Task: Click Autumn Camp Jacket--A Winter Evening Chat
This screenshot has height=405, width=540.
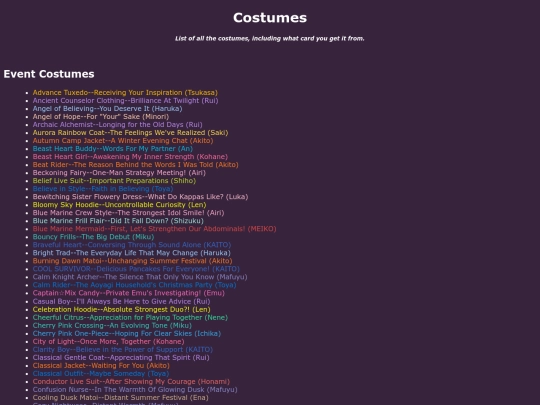Action: (123, 141)
